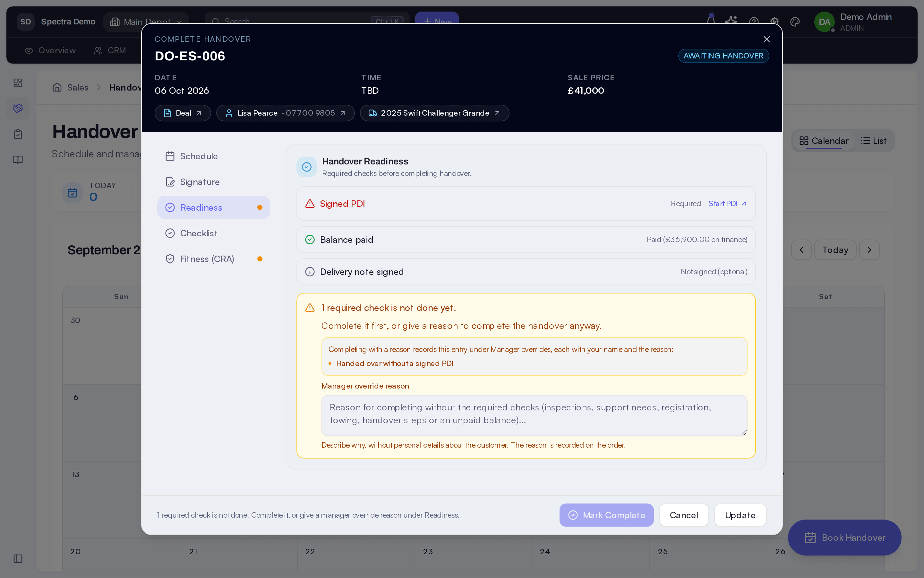Open the Main Depot location dropdown

(x=146, y=22)
